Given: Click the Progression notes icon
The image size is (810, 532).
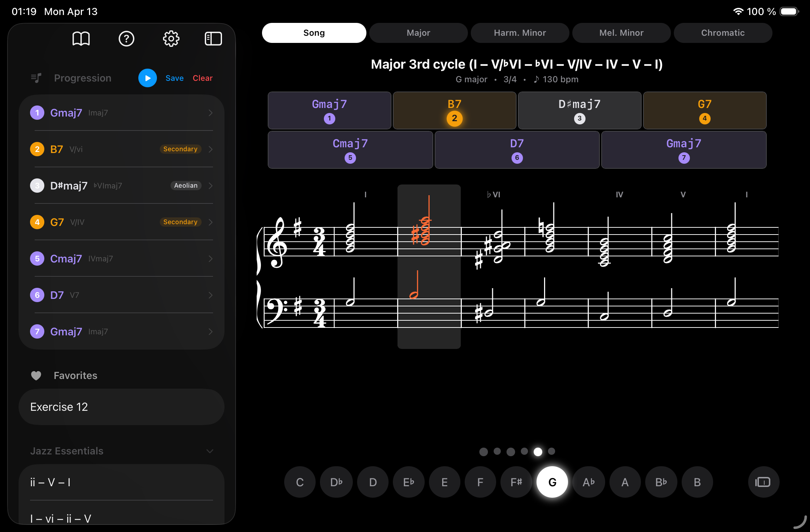Looking at the screenshot, I should pyautogui.click(x=36, y=78).
